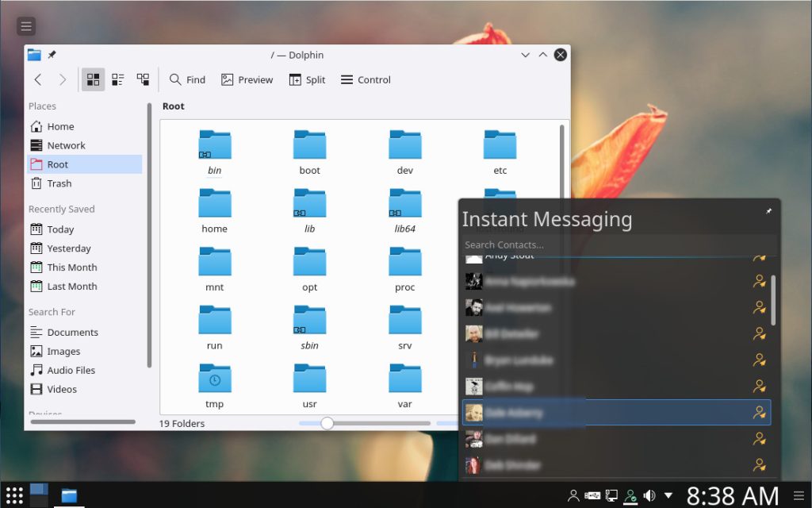Switch to Details tree view mode
The height and width of the screenshot is (508, 812).
tap(143, 79)
